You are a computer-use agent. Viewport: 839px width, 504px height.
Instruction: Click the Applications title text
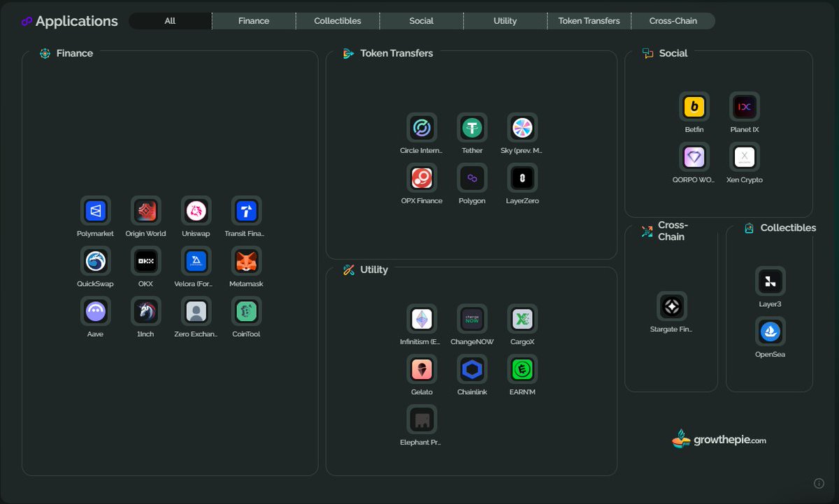click(77, 21)
